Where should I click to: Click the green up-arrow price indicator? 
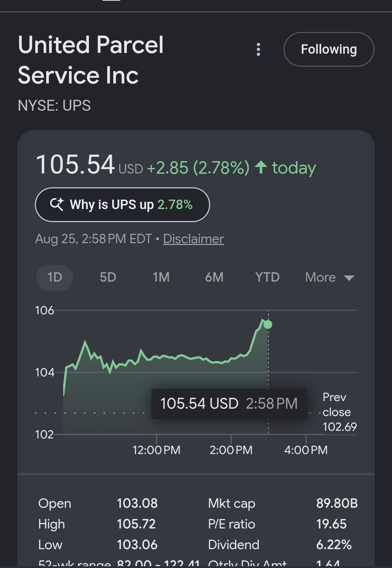tap(261, 167)
